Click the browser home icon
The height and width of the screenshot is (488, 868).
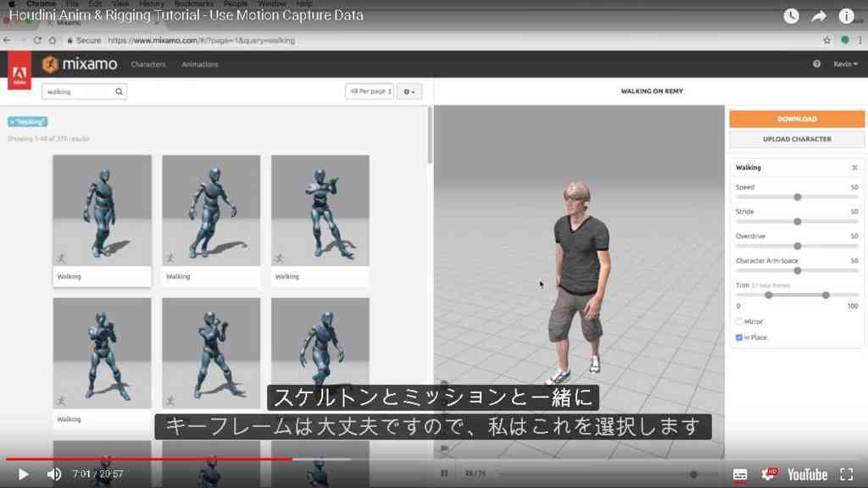pyautogui.click(x=53, y=41)
